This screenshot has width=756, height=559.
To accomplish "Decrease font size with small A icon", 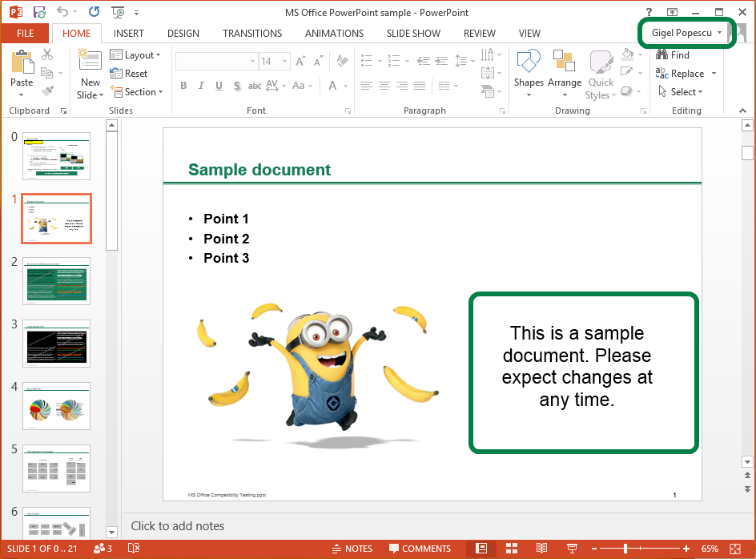I will 318,61.
